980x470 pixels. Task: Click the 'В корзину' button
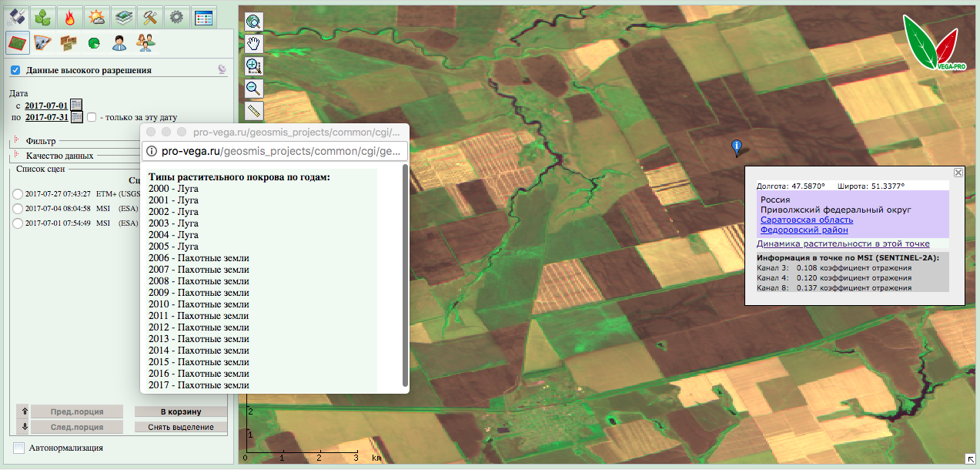[x=181, y=411]
